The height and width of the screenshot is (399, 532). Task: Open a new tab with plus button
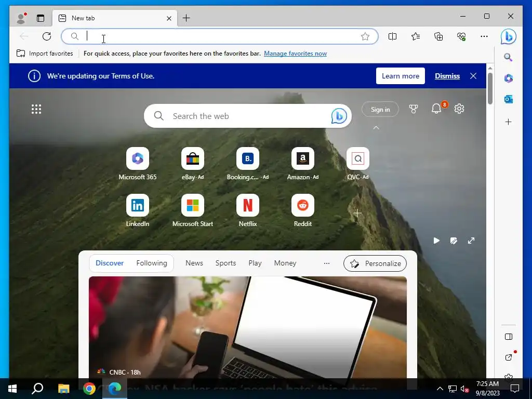click(x=187, y=18)
